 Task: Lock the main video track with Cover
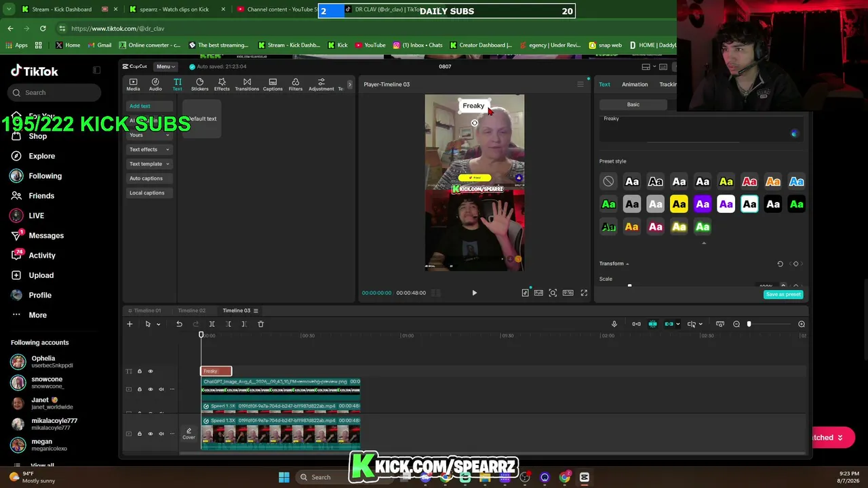pos(140,434)
